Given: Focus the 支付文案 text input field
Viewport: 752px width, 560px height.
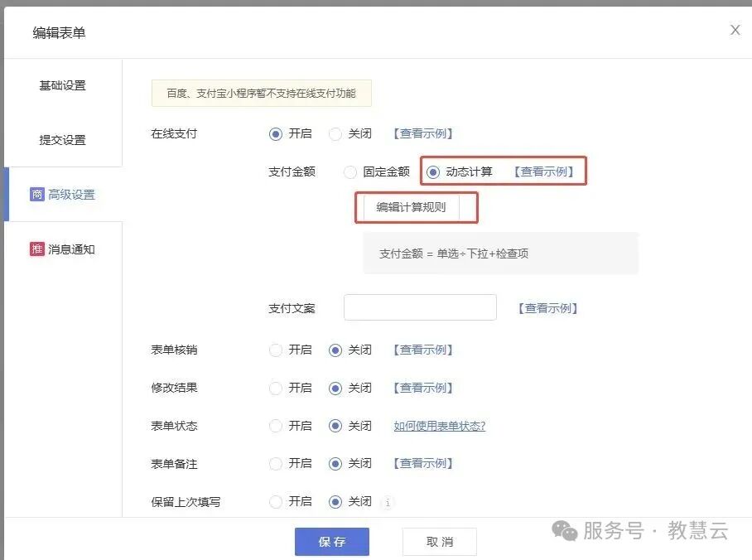Looking at the screenshot, I should 420,307.
